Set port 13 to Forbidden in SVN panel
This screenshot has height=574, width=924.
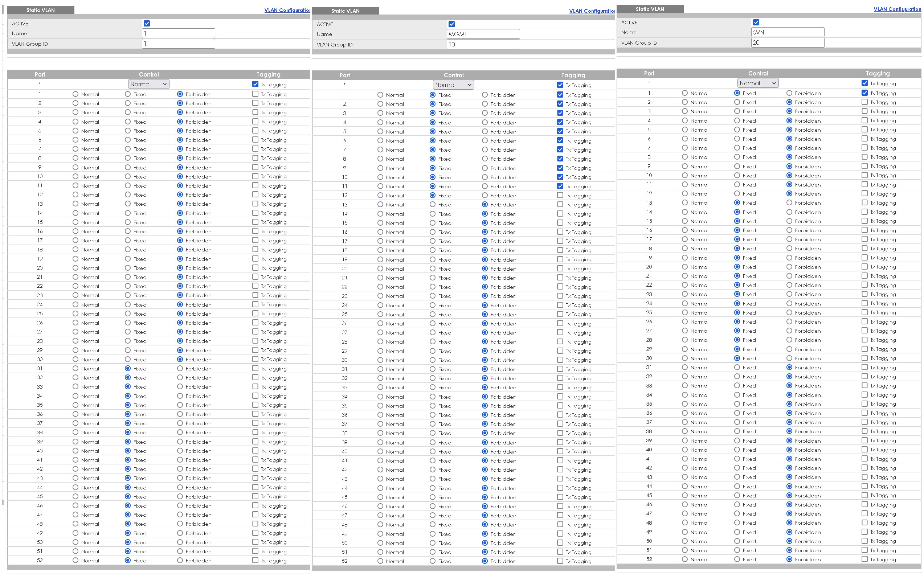tap(789, 203)
